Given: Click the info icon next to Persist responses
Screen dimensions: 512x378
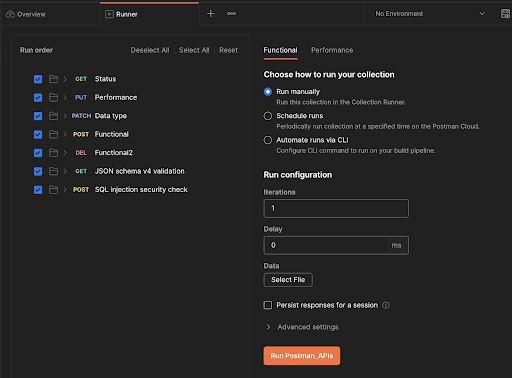Looking at the screenshot, I should pyautogui.click(x=386, y=305).
